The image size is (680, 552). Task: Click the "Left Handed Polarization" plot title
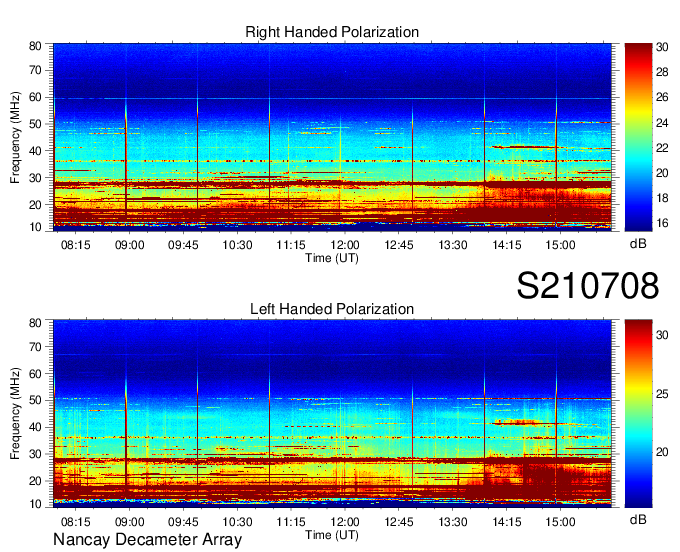[x=332, y=309]
